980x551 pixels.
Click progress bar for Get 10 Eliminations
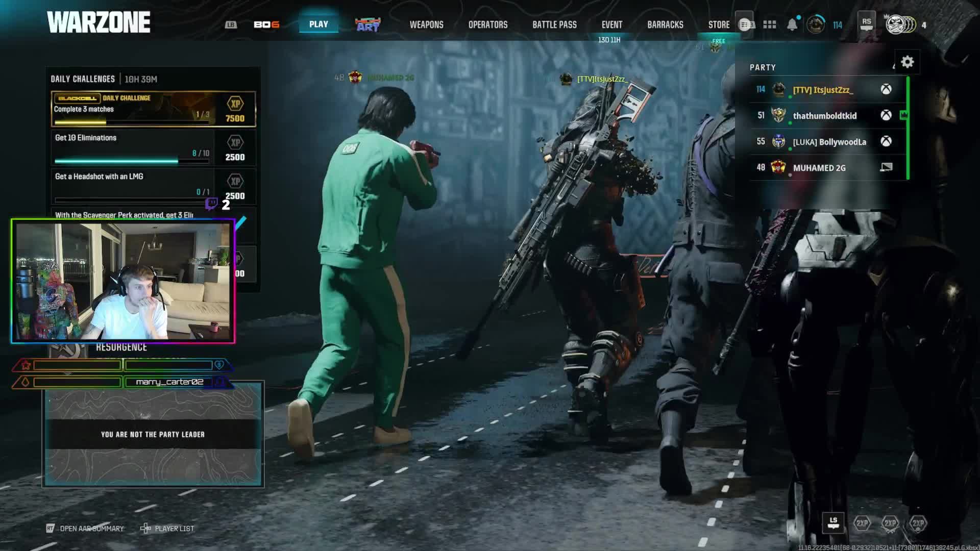tap(132, 161)
